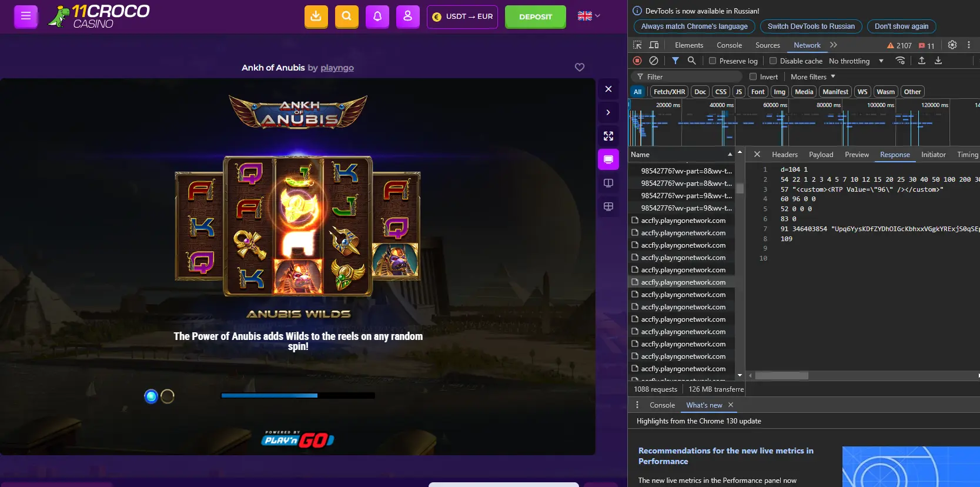Open the casino search icon
The height and width of the screenshot is (487, 980).
click(x=347, y=16)
